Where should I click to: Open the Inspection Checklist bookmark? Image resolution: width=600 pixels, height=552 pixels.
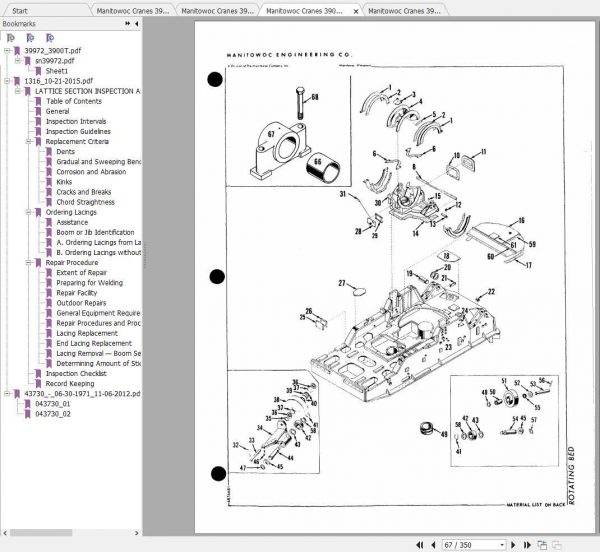pyautogui.click(x=76, y=373)
